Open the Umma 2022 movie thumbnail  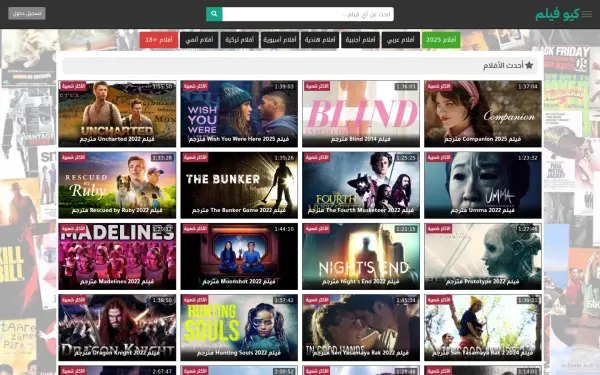pyautogui.click(x=483, y=185)
